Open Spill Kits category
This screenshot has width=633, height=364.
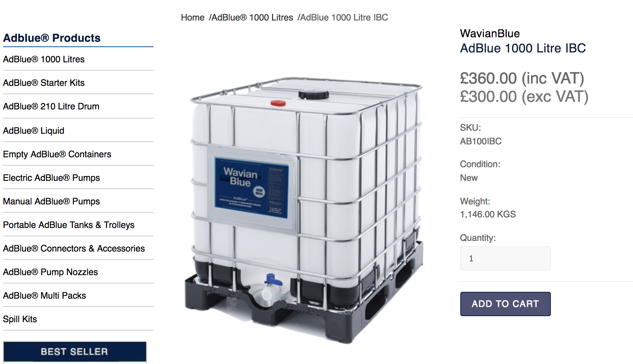pyautogui.click(x=20, y=319)
